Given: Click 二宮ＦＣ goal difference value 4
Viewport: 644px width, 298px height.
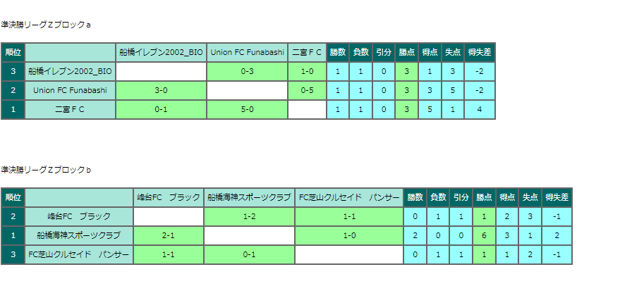Looking at the screenshot, I should pos(480,110).
